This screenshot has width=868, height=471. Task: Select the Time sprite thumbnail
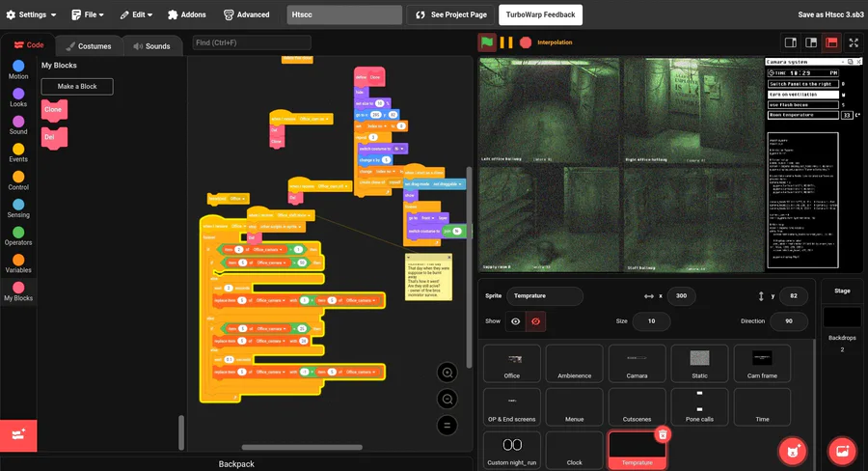pyautogui.click(x=762, y=407)
